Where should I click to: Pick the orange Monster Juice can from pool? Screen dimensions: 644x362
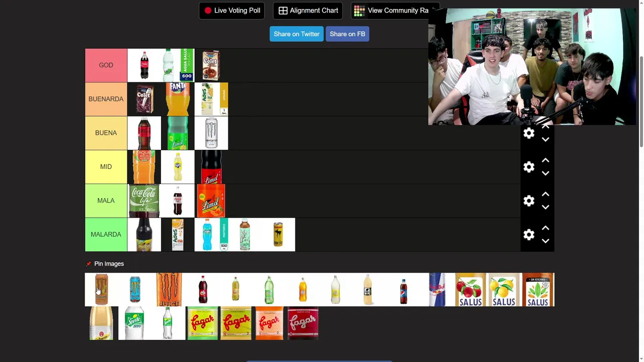(169, 290)
